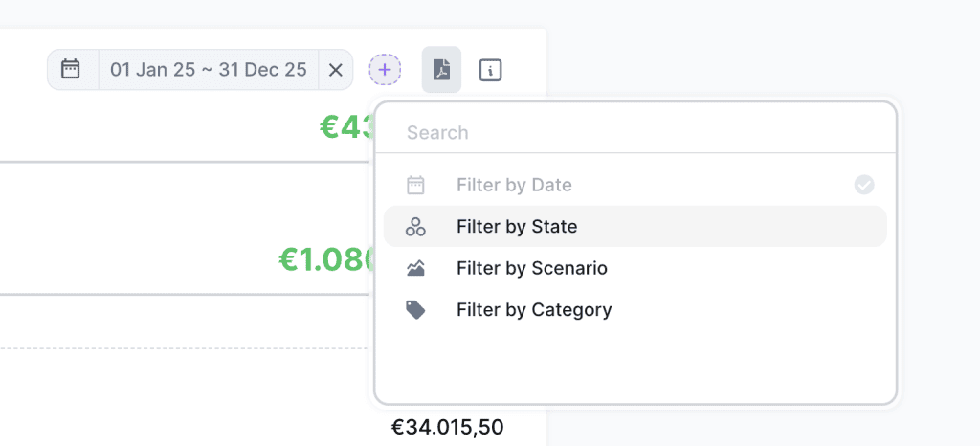Click the purple plus add-filter button
The image size is (980, 446).
tap(385, 70)
